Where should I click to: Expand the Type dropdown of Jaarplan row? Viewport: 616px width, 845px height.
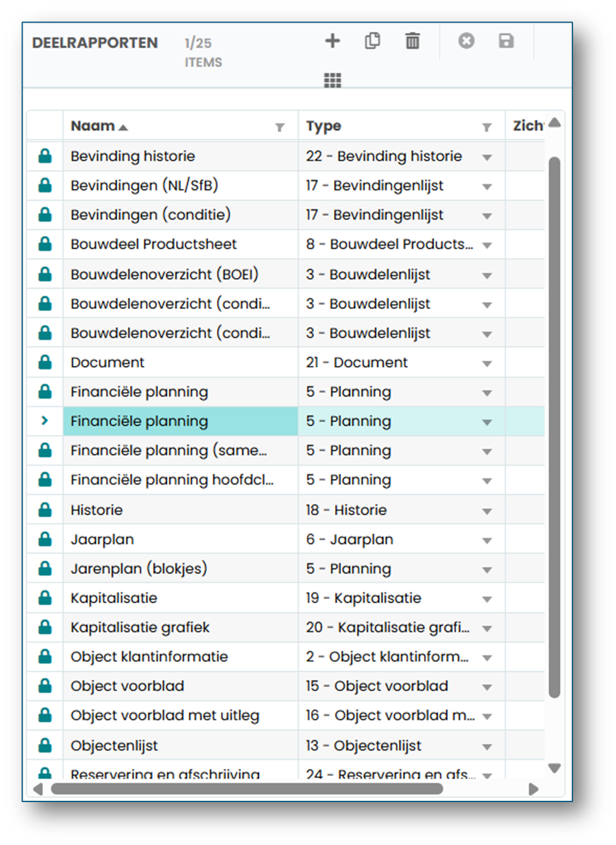point(487,541)
